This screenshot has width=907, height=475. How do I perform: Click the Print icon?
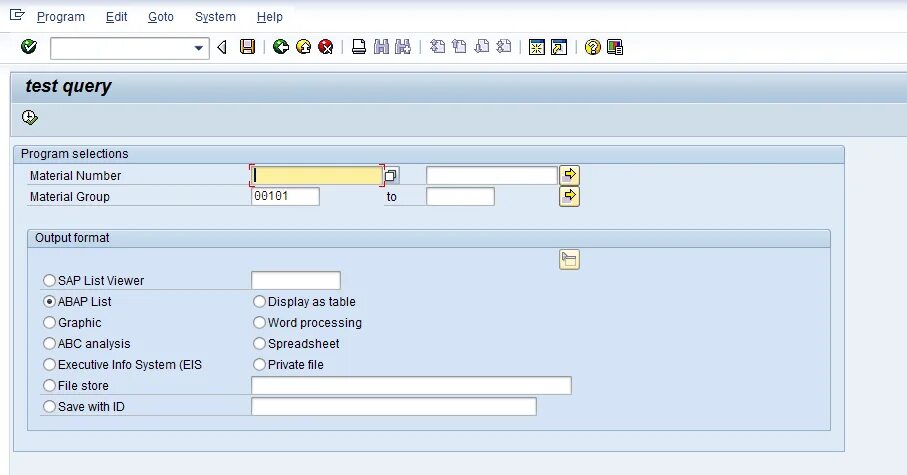[359, 47]
